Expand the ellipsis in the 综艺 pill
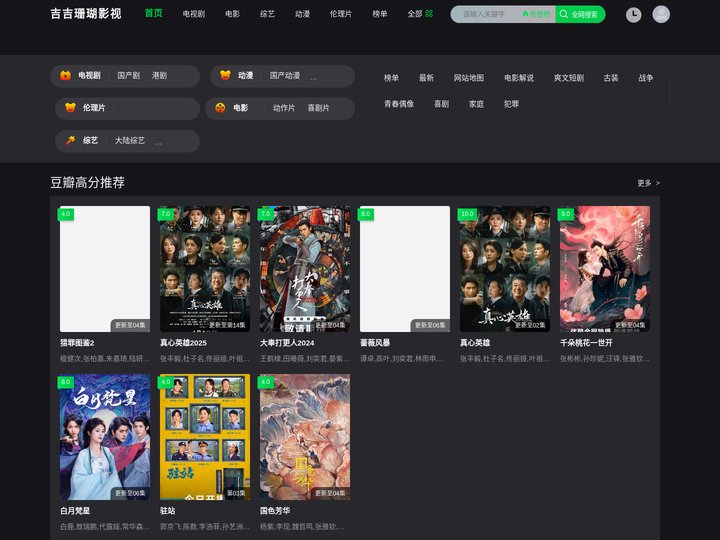The image size is (720, 540). 158,142
